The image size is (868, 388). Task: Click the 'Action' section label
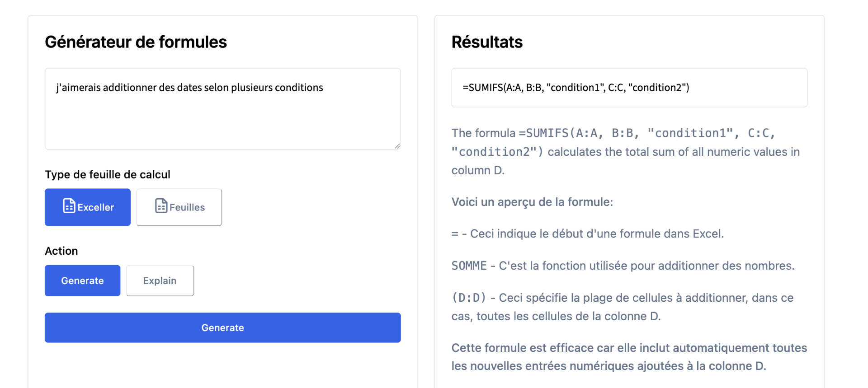pos(61,251)
